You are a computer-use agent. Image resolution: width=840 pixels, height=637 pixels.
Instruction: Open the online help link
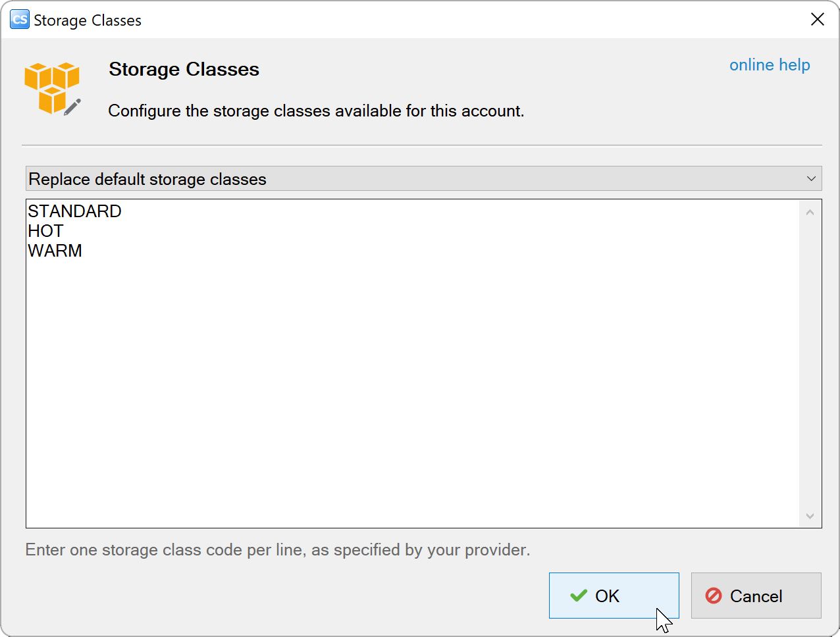pyautogui.click(x=770, y=65)
